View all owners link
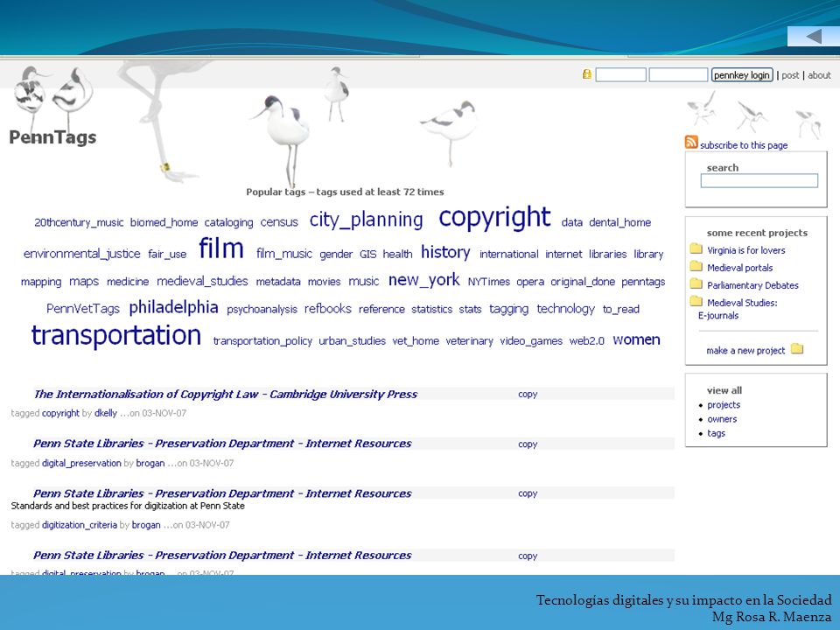The height and width of the screenshot is (630, 840). click(722, 419)
